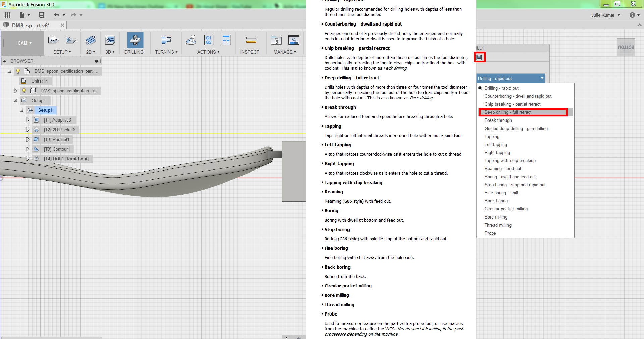Select Setup1 in the browser
644x339 pixels.
point(45,110)
